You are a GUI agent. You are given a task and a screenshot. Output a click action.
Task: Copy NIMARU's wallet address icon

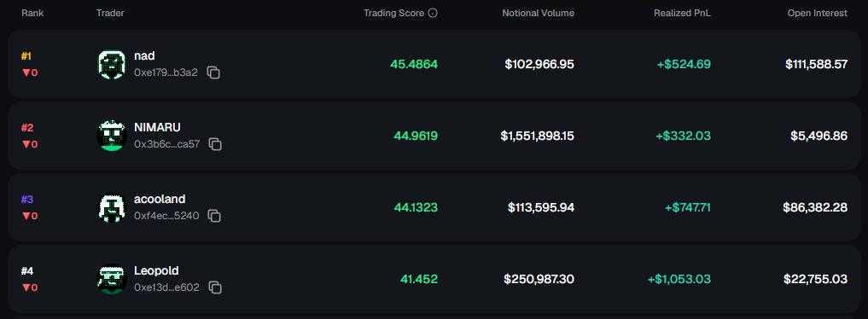[x=215, y=144]
